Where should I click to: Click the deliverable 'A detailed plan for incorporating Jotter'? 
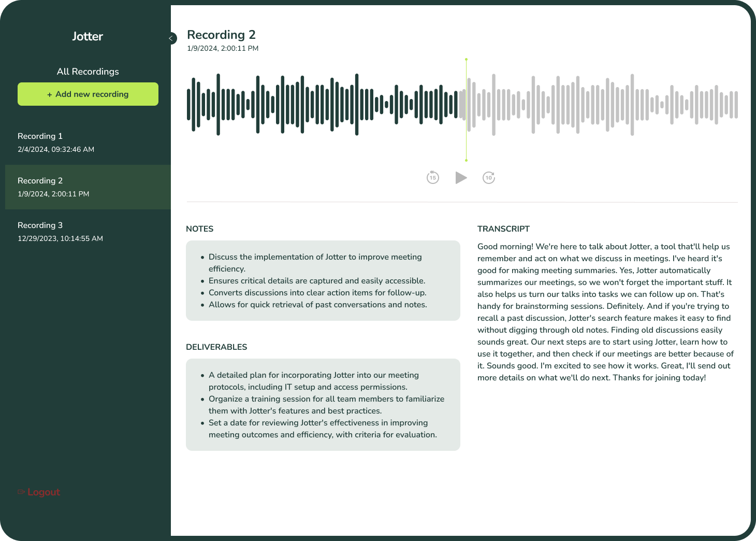click(x=314, y=381)
